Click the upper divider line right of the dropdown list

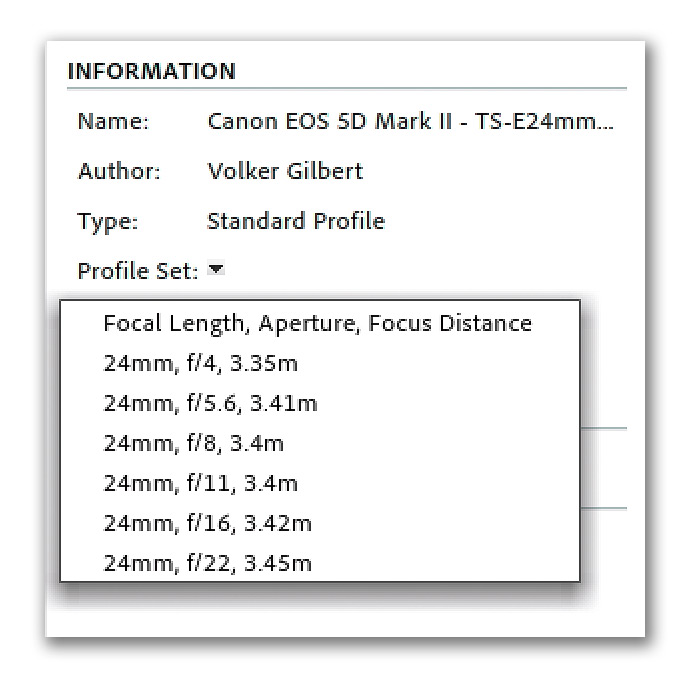604,428
